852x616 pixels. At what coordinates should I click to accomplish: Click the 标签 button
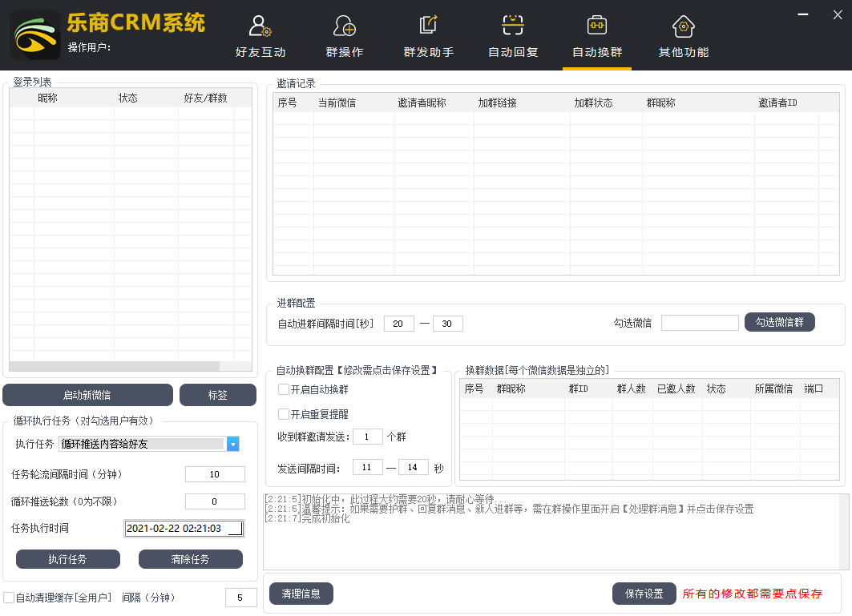(217, 395)
